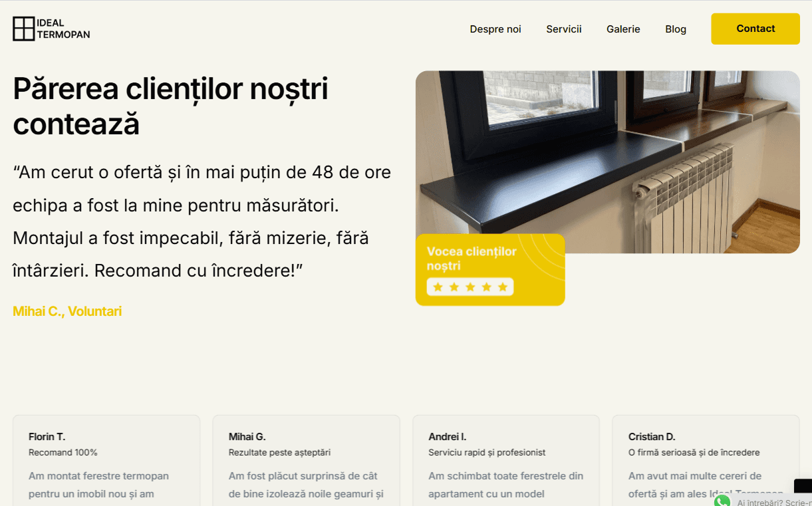This screenshot has width=812, height=506.
Task: Select Andrei I. testimonial card
Action: point(506,460)
